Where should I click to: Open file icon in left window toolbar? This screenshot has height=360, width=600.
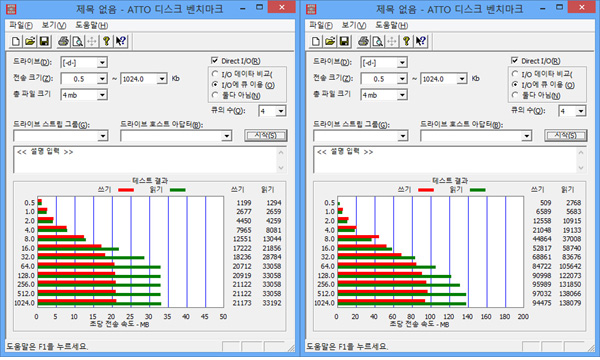click(30, 41)
